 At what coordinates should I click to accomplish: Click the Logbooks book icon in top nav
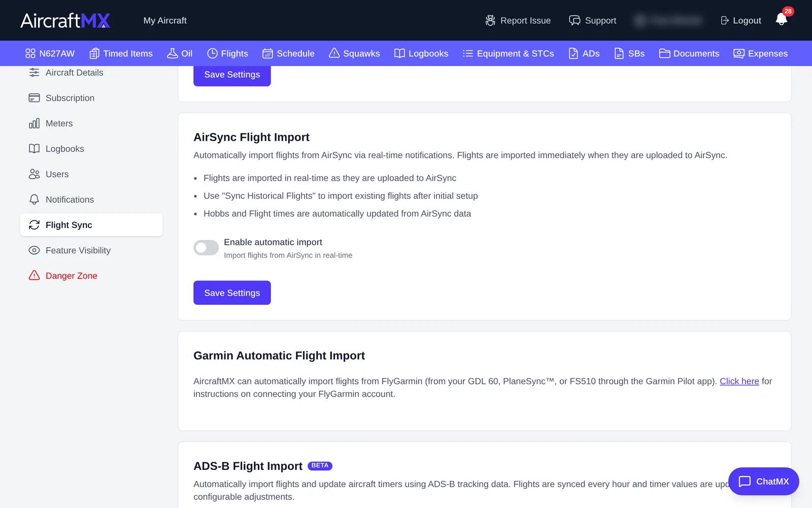click(399, 53)
